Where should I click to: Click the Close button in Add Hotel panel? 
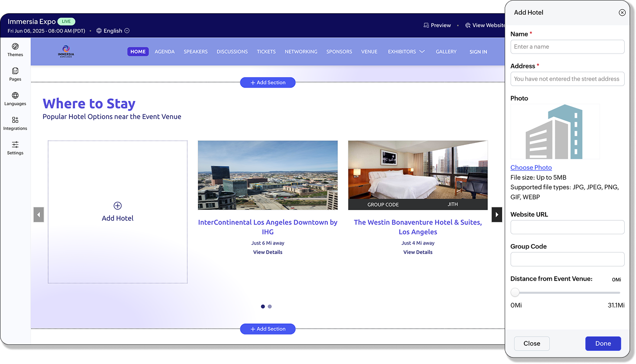[532, 344]
